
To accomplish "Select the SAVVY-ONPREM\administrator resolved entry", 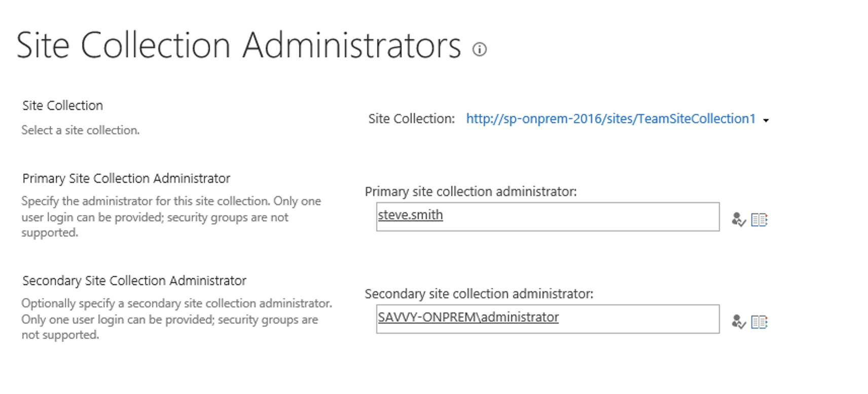I will coord(468,318).
